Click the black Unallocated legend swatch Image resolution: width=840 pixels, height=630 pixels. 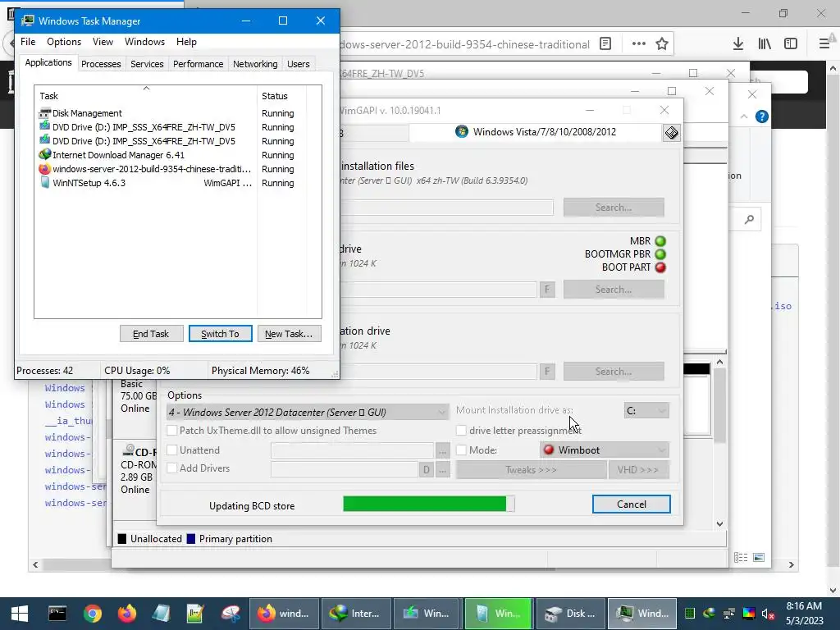pos(122,539)
